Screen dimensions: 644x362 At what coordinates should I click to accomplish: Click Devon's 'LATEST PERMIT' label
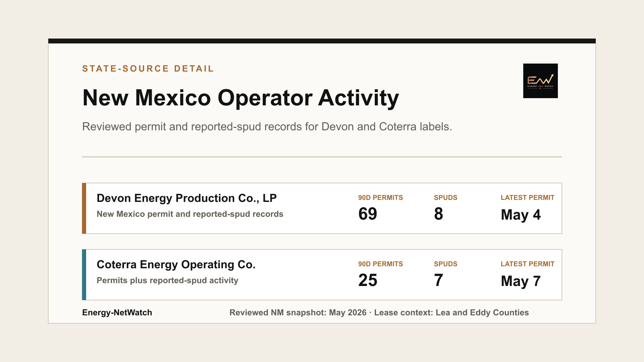[528, 197]
